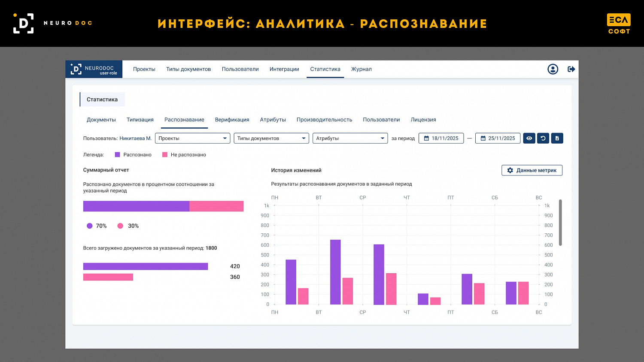644x362 pixels.
Task: Click the Статистика section heading
Action: point(102,100)
